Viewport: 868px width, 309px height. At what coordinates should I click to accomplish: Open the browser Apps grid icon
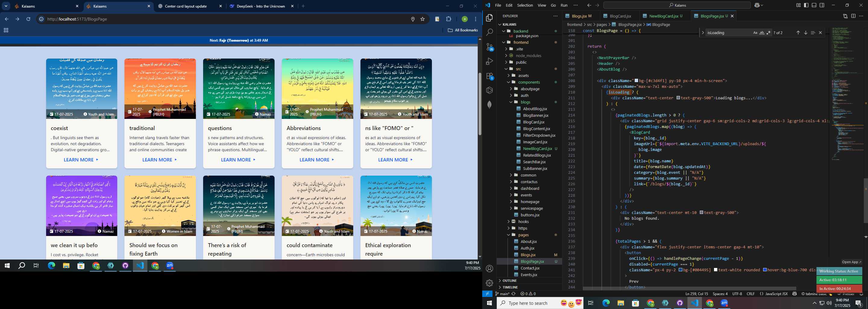(6, 30)
